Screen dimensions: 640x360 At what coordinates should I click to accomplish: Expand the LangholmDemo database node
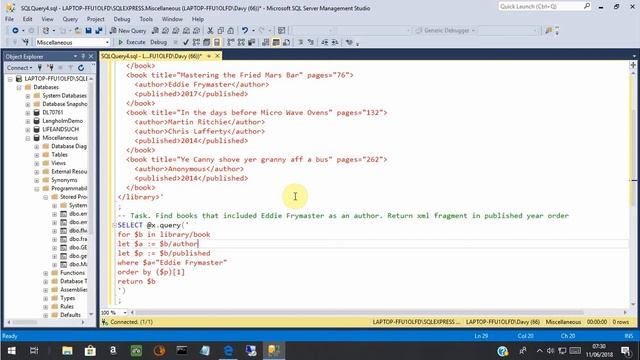tap(28, 121)
